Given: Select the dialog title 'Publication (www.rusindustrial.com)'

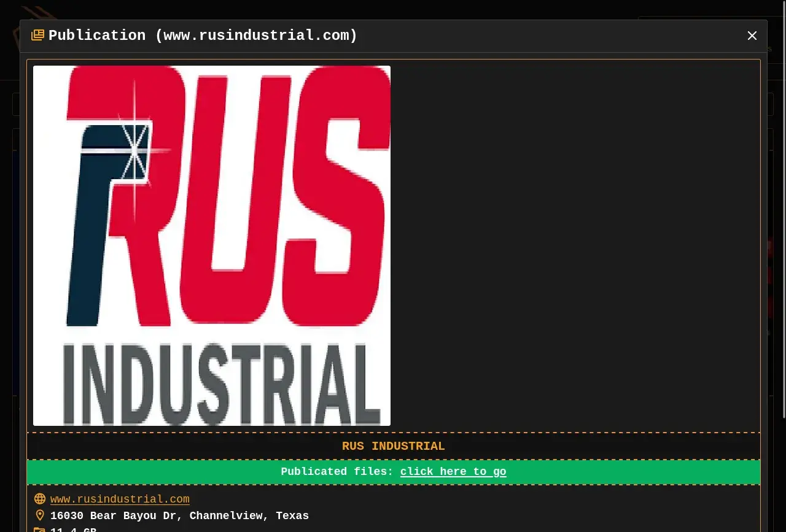Looking at the screenshot, I should point(203,36).
